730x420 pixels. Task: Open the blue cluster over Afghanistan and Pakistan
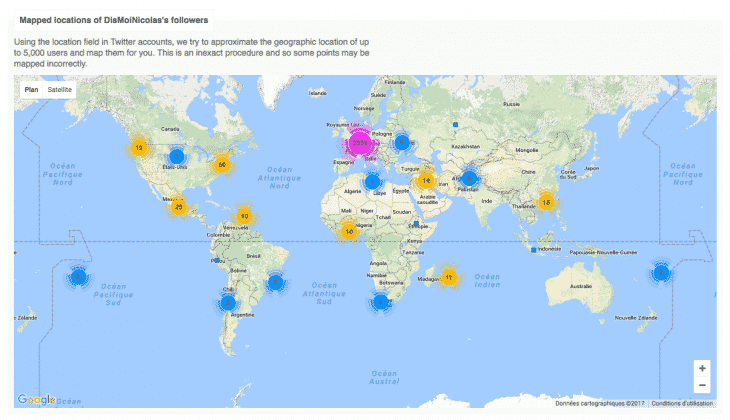tap(468, 179)
